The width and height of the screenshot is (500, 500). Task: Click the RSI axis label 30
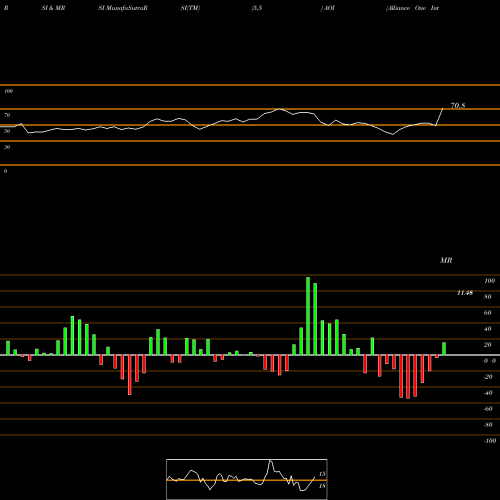pos(7,147)
